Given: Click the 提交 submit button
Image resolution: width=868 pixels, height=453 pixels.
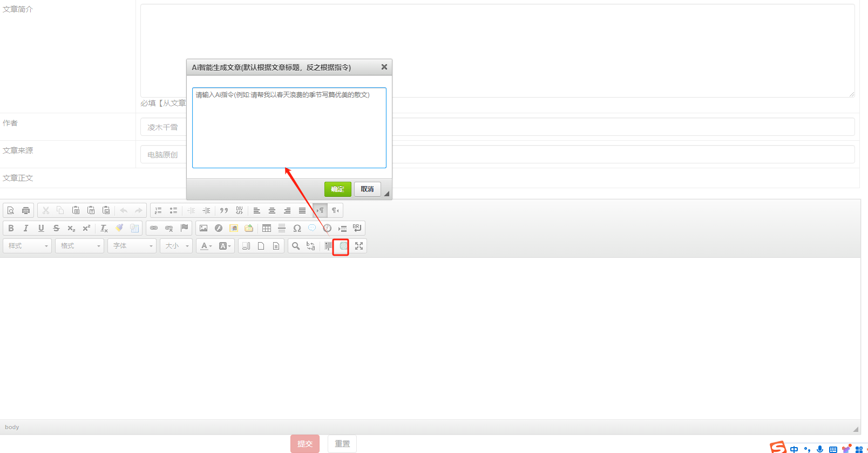Looking at the screenshot, I should 305,444.
